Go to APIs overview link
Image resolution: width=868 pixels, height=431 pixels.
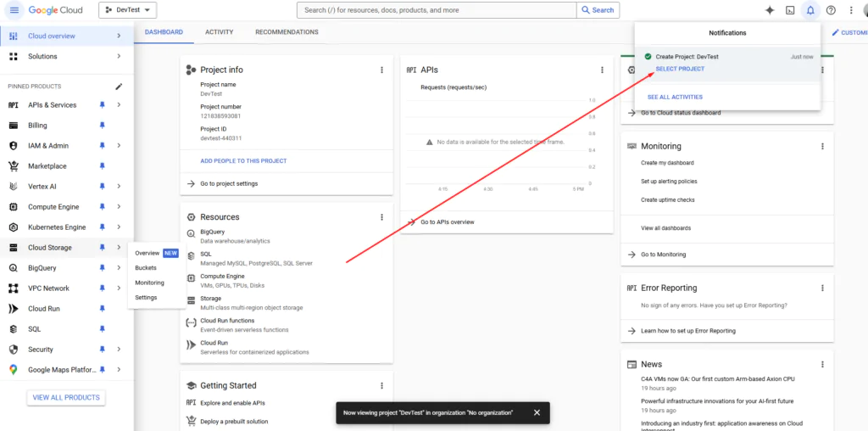click(448, 221)
